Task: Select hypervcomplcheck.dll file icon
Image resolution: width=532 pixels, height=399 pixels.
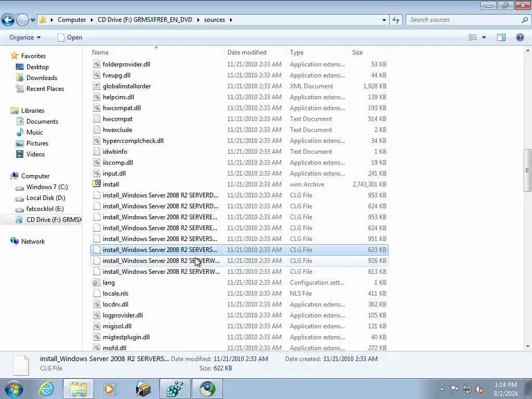Action: coord(97,140)
